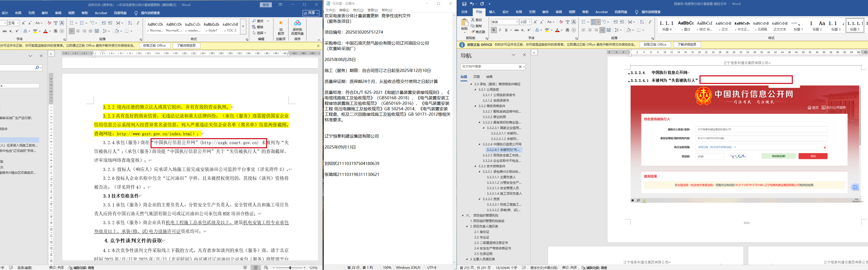Open 共享 share dropdown in left Word

311,13
